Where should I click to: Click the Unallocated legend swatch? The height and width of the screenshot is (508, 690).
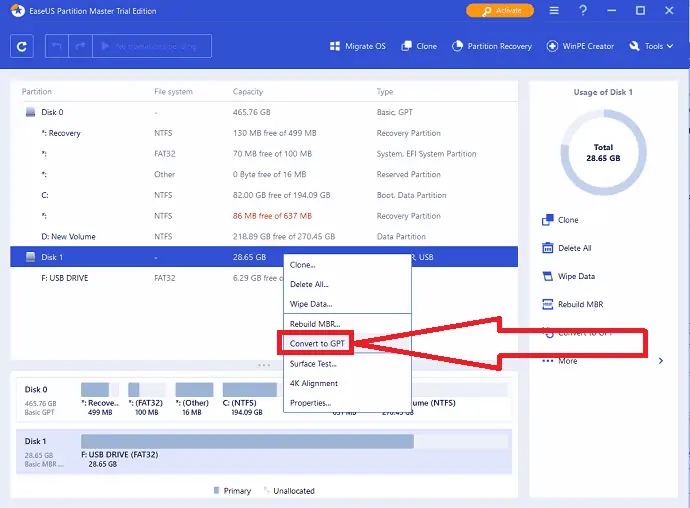click(266, 490)
